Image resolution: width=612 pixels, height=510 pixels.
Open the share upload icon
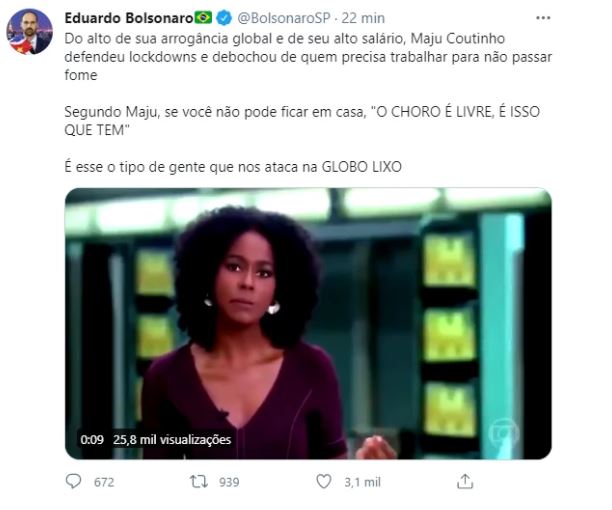[465, 482]
